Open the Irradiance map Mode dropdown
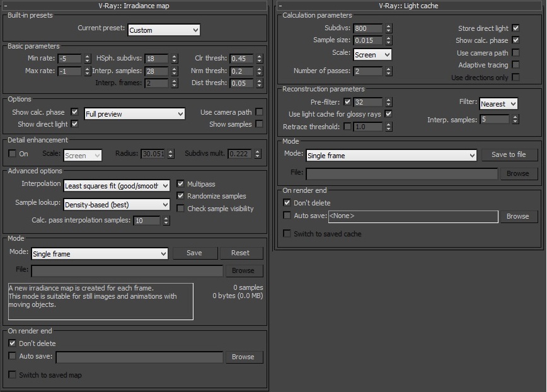Image resolution: width=547 pixels, height=392 pixels. click(100, 253)
